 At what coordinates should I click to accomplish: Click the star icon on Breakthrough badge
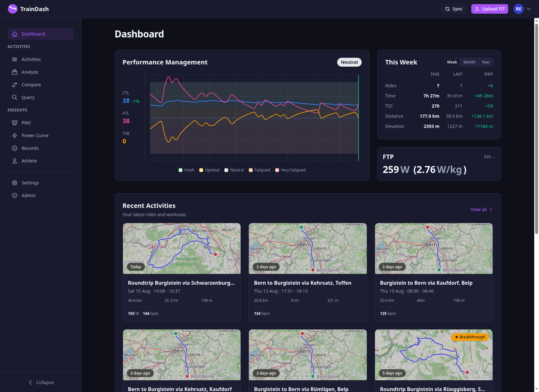(x=457, y=337)
